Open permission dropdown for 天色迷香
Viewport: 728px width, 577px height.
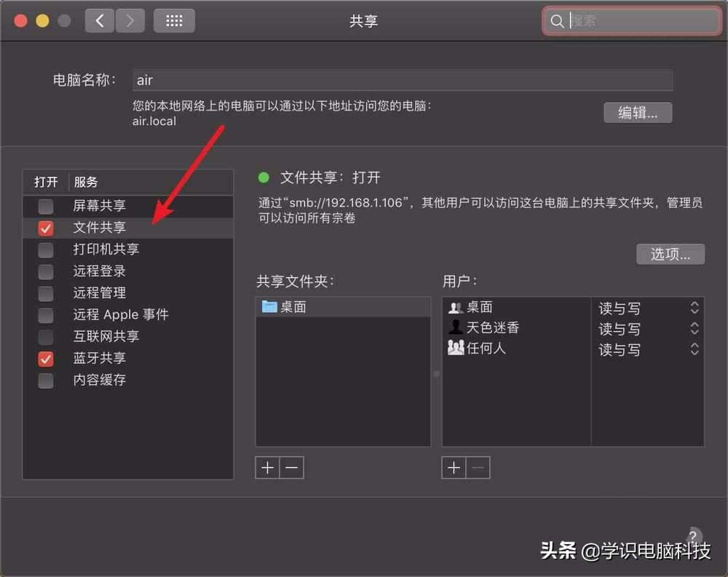pyautogui.click(x=694, y=329)
